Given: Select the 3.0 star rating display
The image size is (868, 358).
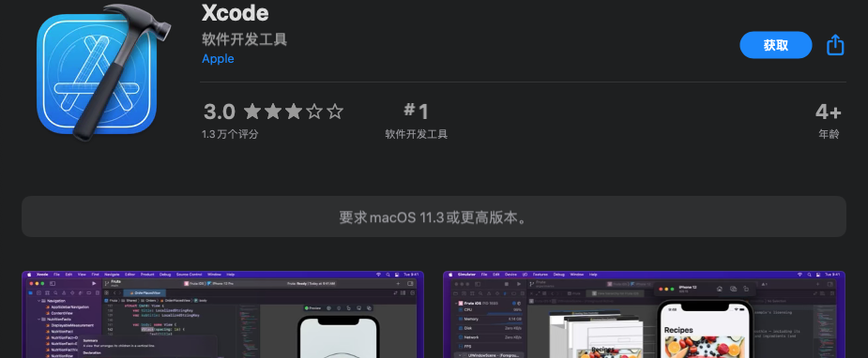Looking at the screenshot, I should [273, 112].
